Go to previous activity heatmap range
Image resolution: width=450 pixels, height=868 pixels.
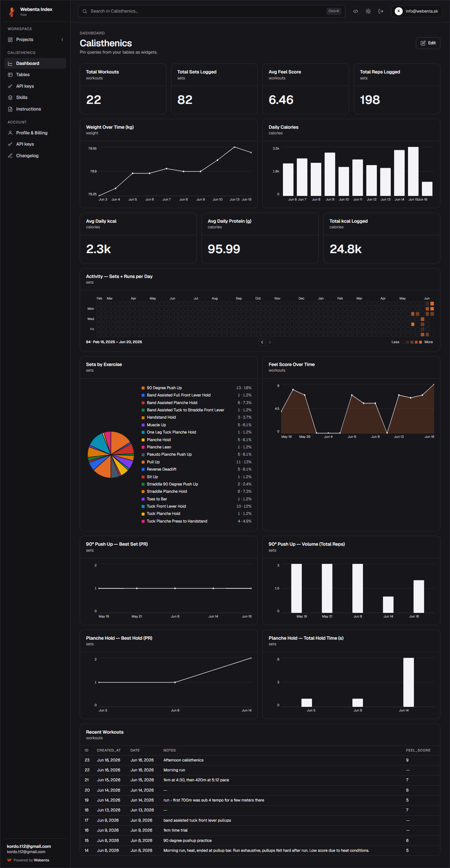tap(262, 342)
